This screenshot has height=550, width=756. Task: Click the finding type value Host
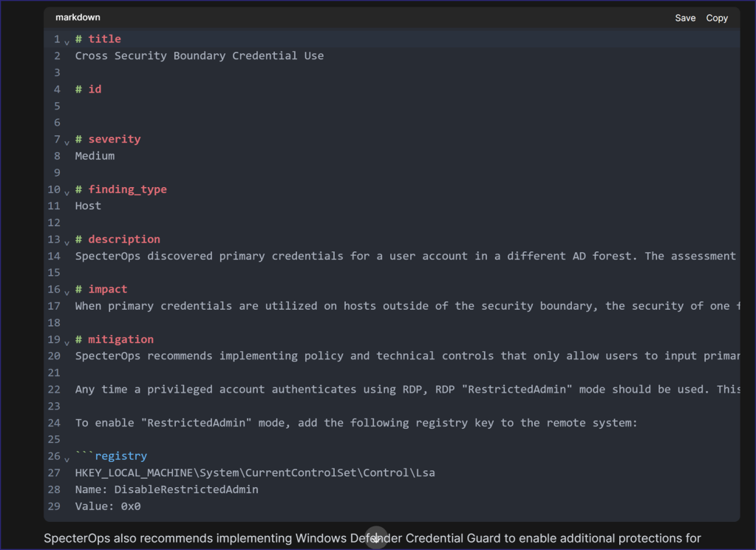[88, 206]
